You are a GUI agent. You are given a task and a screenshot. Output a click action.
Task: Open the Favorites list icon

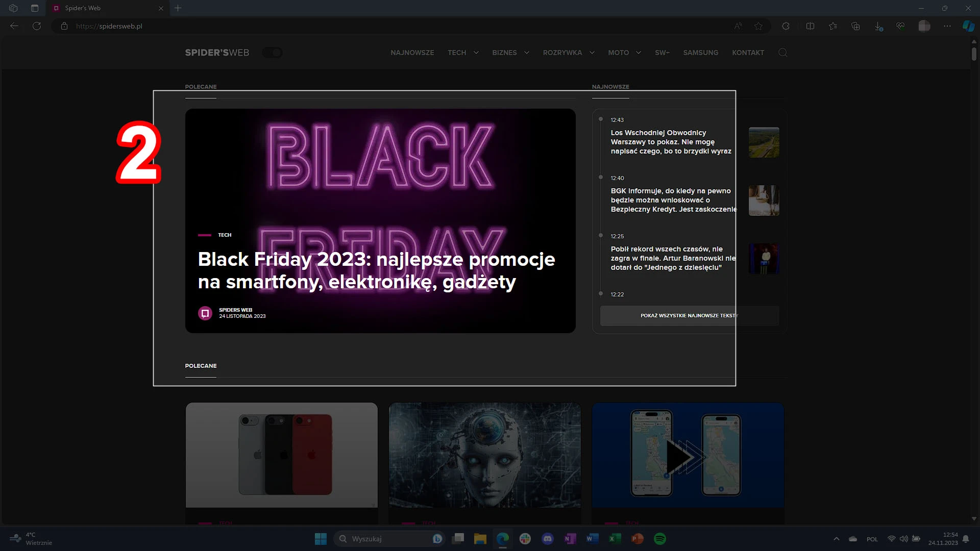833,26
